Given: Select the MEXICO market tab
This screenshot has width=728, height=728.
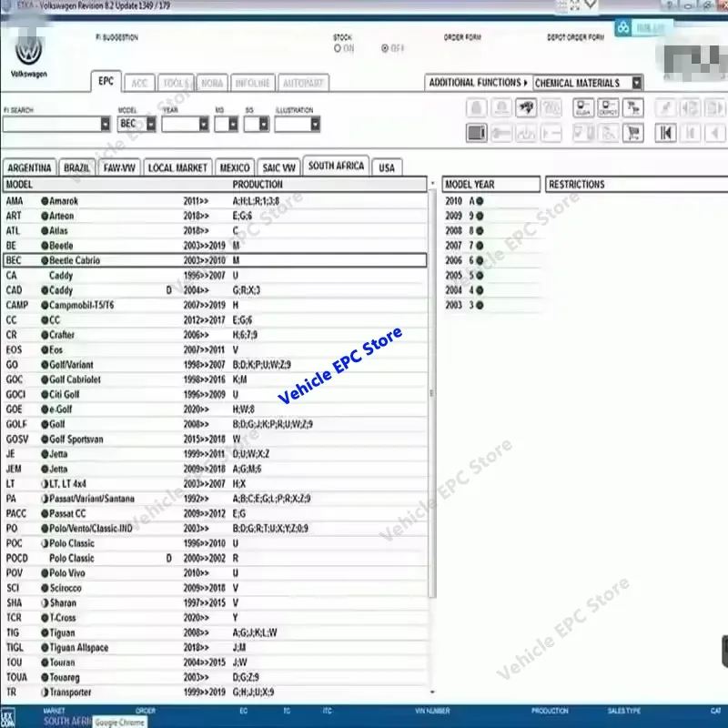Looking at the screenshot, I should (235, 167).
